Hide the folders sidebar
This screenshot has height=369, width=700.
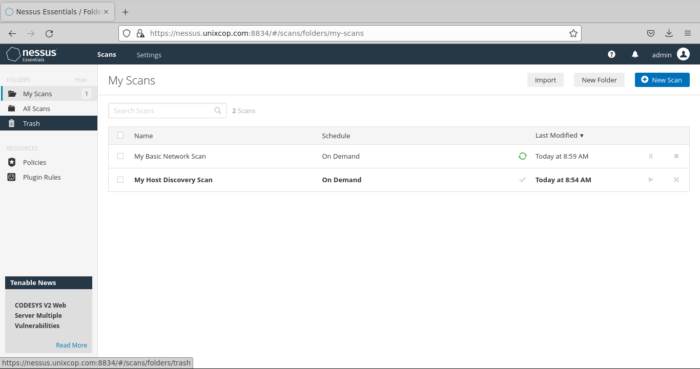click(81, 80)
